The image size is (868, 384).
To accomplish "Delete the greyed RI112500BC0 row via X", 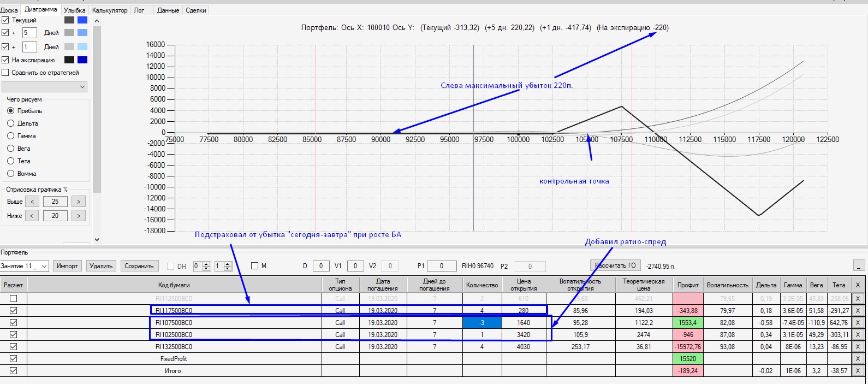I will [858, 299].
